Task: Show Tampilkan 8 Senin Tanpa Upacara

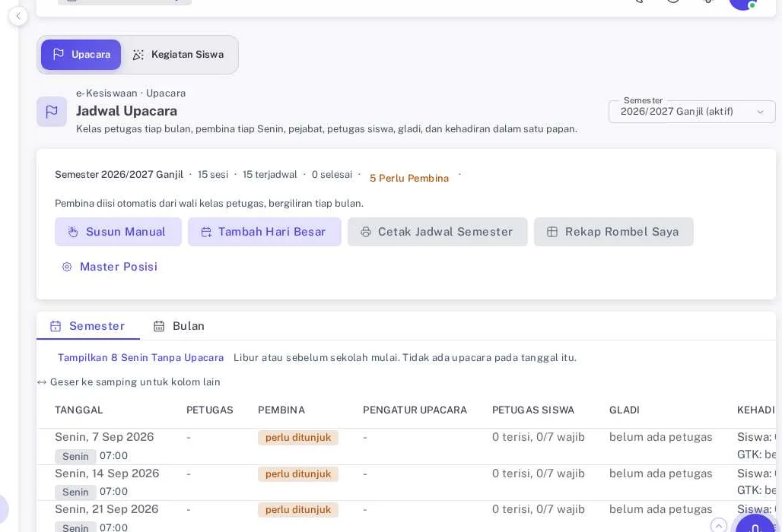Action: (141, 358)
